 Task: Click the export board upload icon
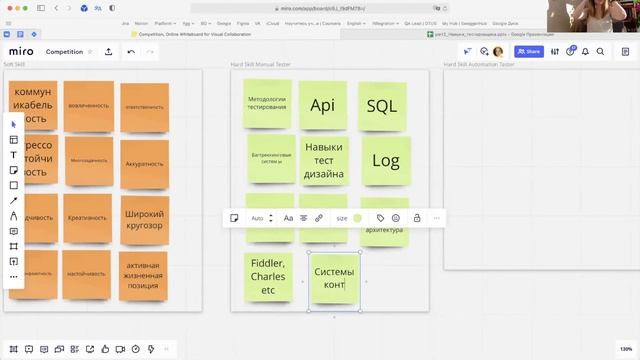pyautogui.click(x=109, y=51)
